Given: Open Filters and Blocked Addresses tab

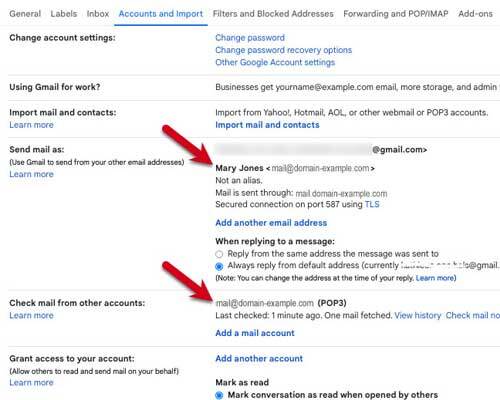Looking at the screenshot, I should tap(273, 14).
